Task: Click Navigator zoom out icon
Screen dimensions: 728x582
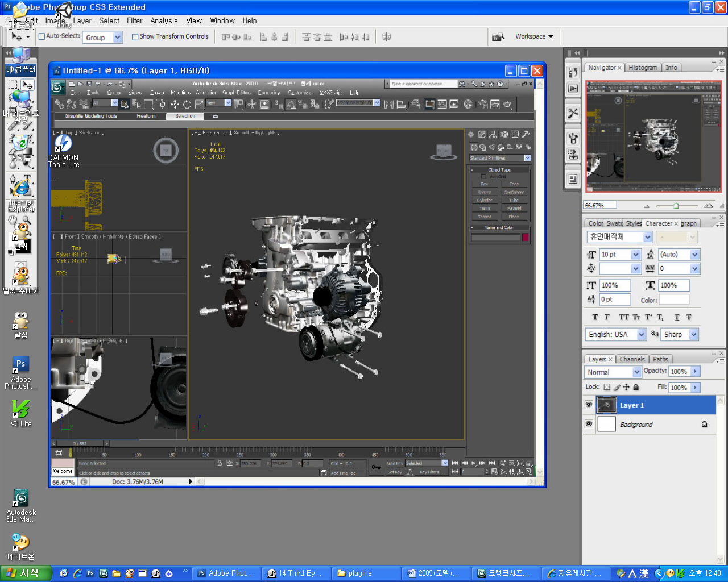Action: (647, 206)
